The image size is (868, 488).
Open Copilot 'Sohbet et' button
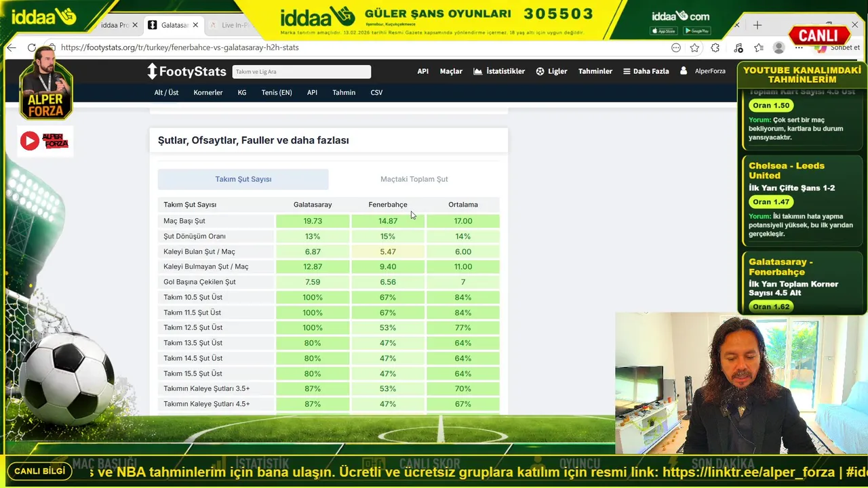[x=839, y=47]
